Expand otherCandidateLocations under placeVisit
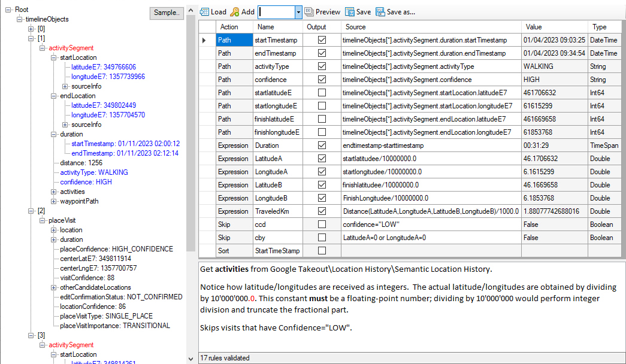The image size is (626, 364). point(54,287)
